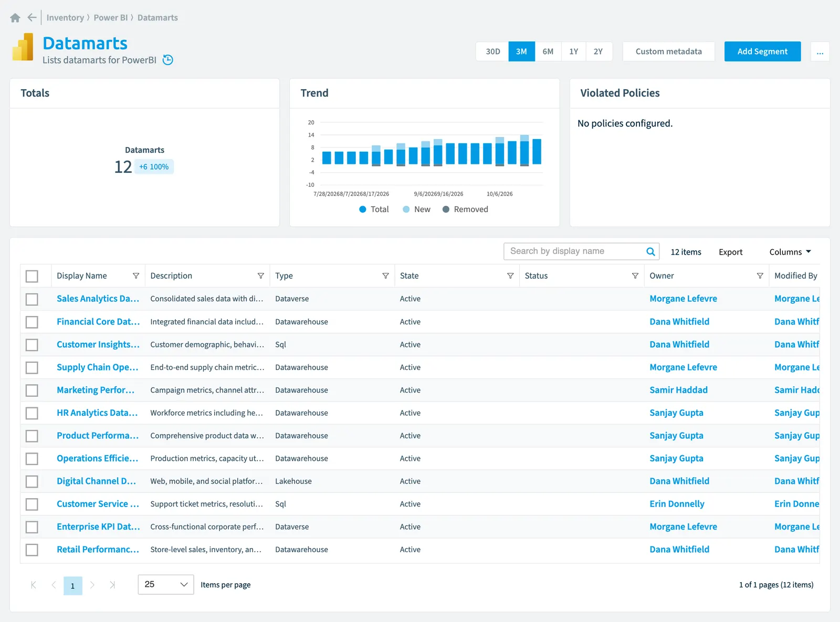
Task: Filter the Display Name column
Action: pos(136,276)
